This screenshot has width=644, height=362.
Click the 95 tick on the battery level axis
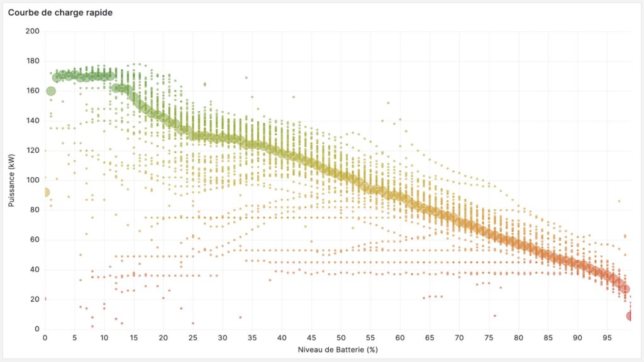(x=608, y=337)
